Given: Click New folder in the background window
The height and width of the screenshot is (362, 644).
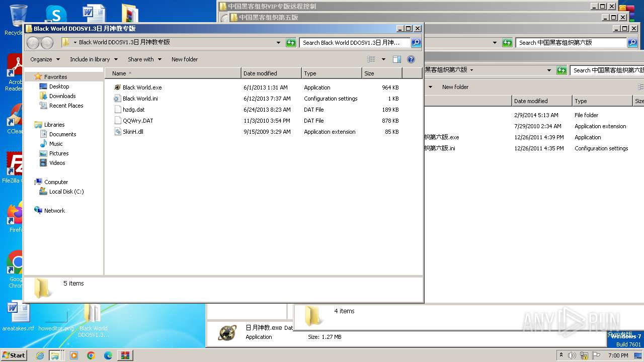Looking at the screenshot, I should [x=455, y=87].
